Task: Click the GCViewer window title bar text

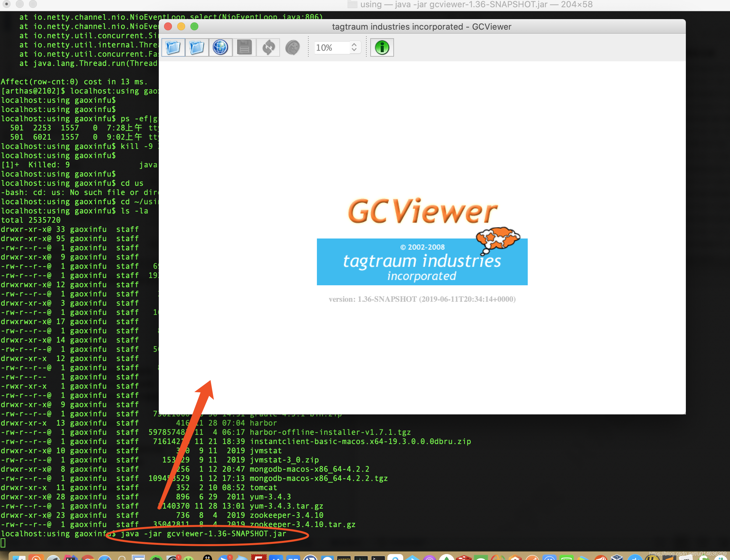Action: pyautogui.click(x=422, y=27)
